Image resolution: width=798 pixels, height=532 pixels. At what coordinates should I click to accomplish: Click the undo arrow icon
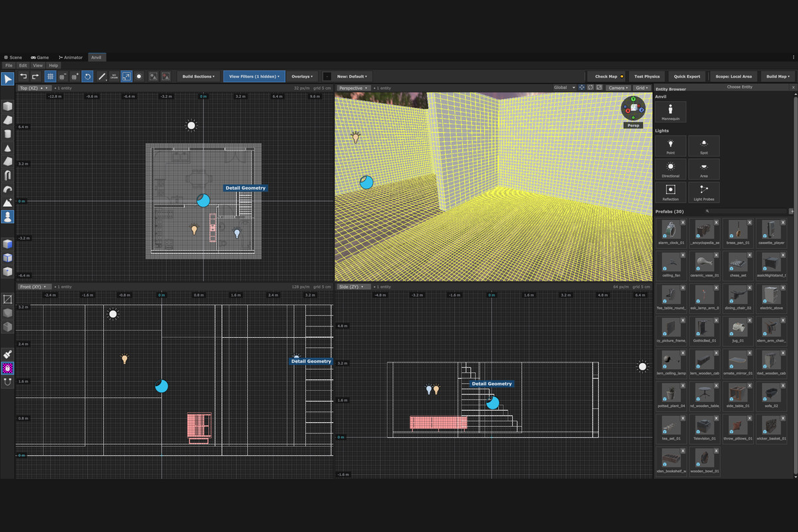click(x=23, y=76)
